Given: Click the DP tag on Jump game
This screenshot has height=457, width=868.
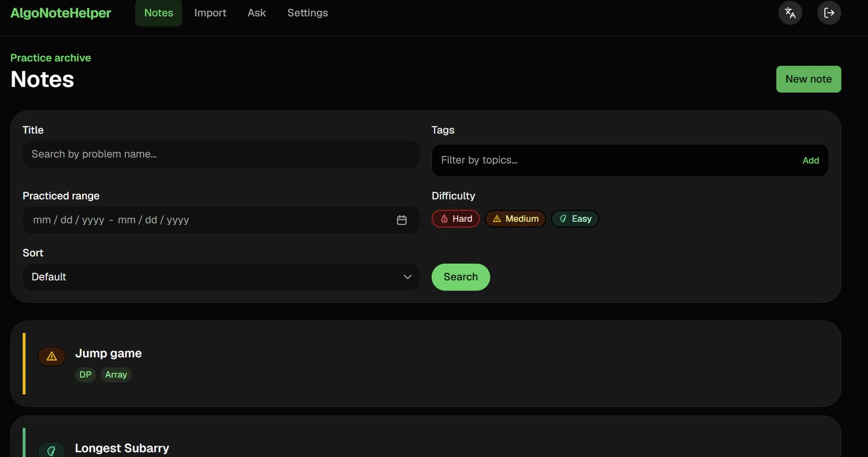Looking at the screenshot, I should click(85, 375).
